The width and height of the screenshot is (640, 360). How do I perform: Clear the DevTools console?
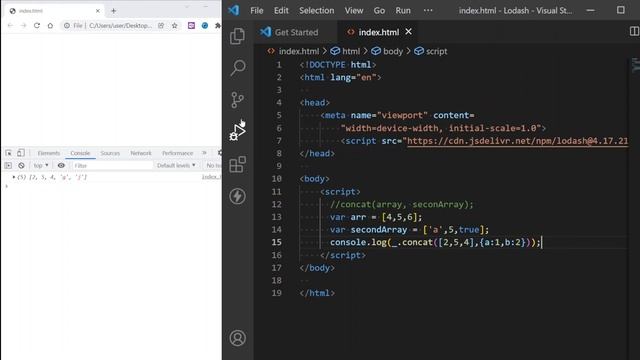pyautogui.click(x=21, y=165)
